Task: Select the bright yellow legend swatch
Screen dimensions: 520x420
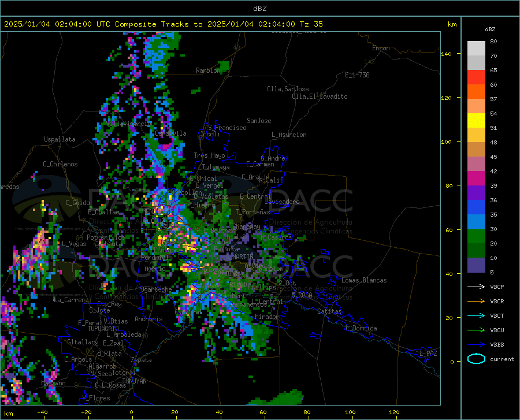Action: (476, 121)
